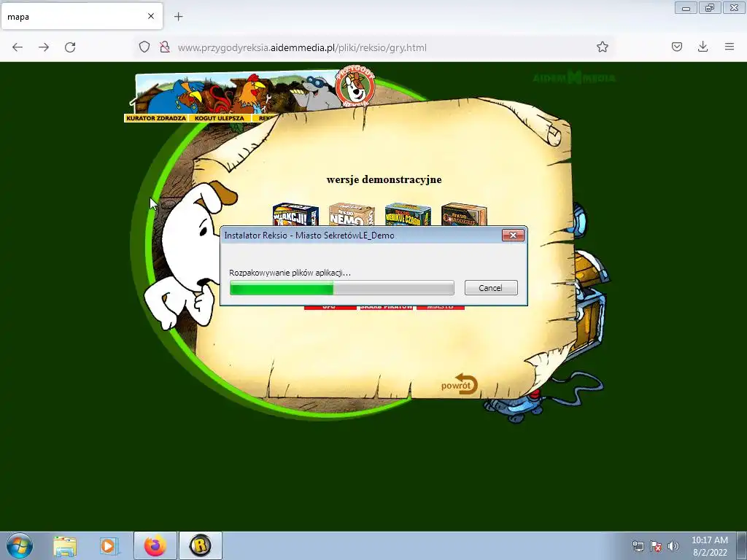Open tracking protection shield info

tap(144, 47)
